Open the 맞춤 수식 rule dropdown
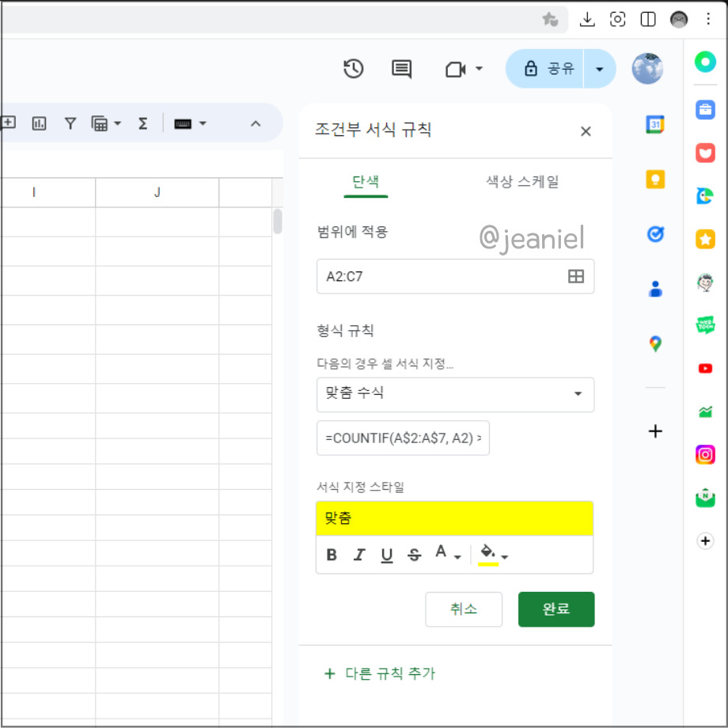This screenshot has height=728, width=728. (455, 395)
